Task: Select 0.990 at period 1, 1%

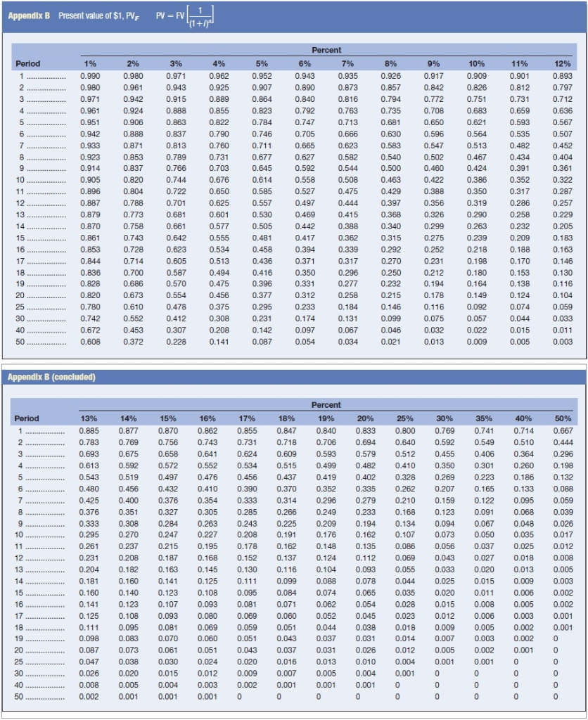Action: pos(90,76)
